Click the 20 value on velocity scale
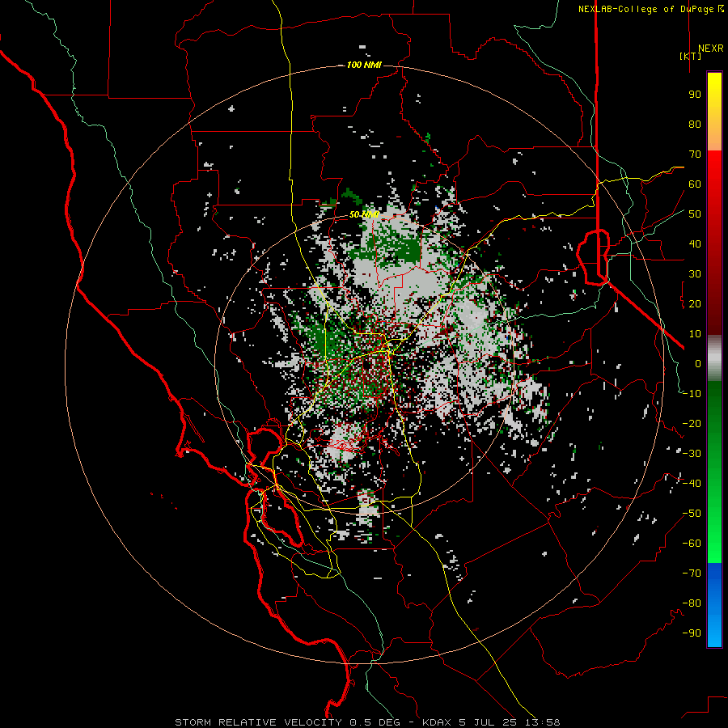728x728 pixels. pyautogui.click(x=695, y=303)
